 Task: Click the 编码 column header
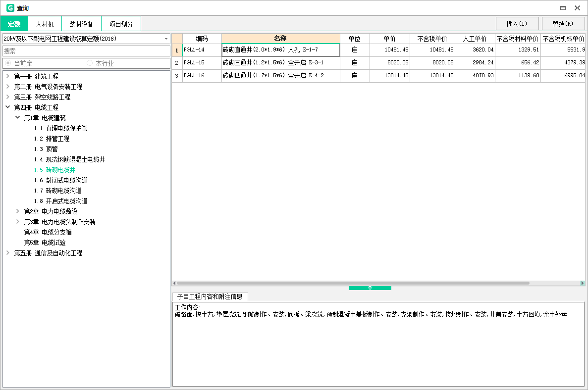(202, 39)
